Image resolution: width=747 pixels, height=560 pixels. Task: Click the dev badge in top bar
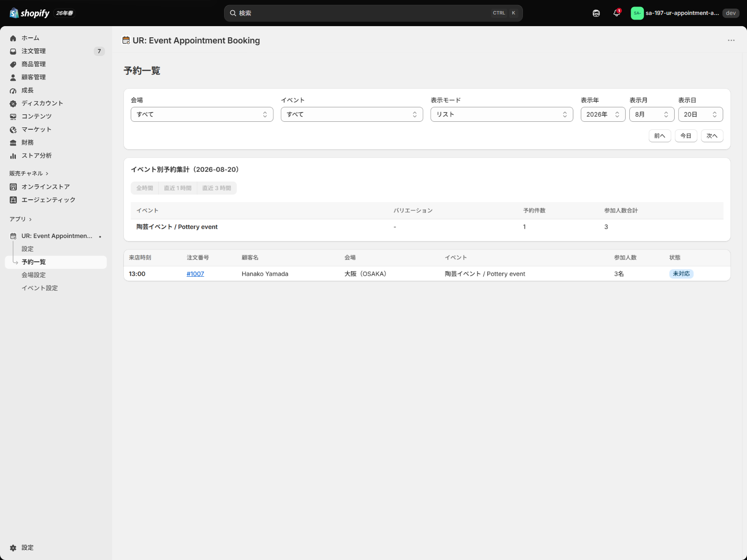point(731,13)
